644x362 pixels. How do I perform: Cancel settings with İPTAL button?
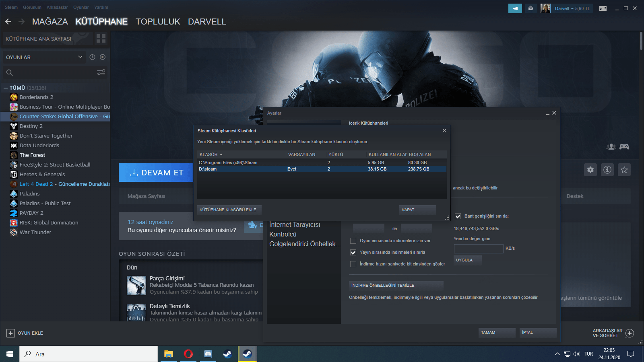[x=538, y=333]
